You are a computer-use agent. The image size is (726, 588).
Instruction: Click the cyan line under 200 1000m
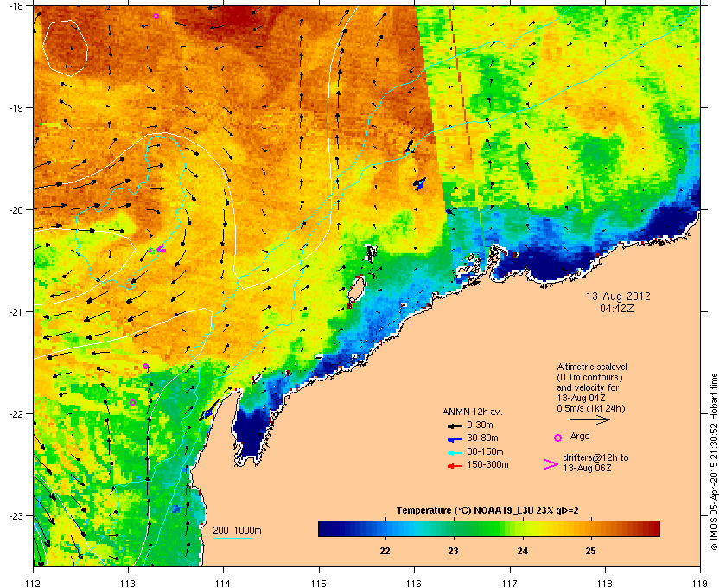232,539
